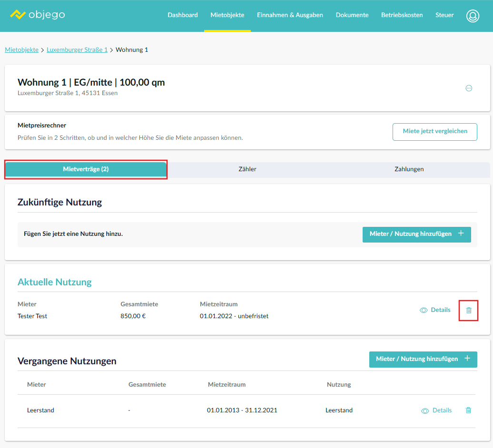
Task: Delete the Leerstand past usage entry
Action: pyautogui.click(x=468, y=410)
